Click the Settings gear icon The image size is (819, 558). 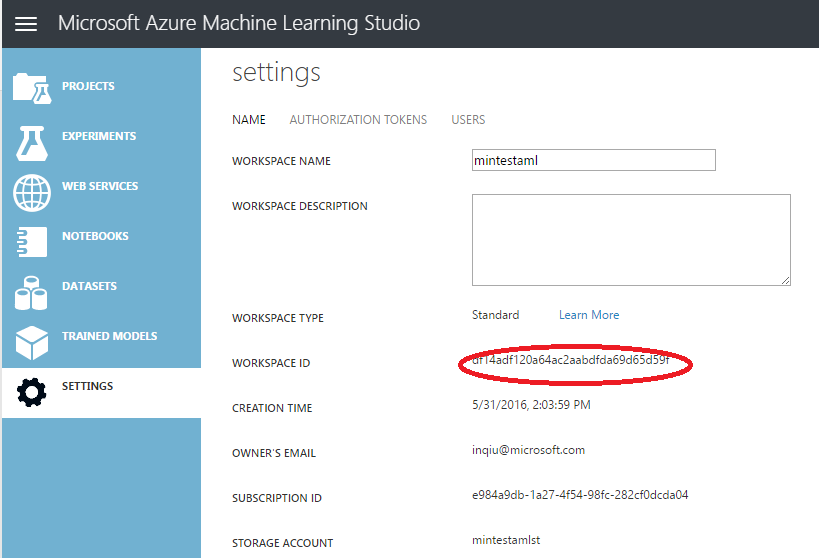pos(31,392)
